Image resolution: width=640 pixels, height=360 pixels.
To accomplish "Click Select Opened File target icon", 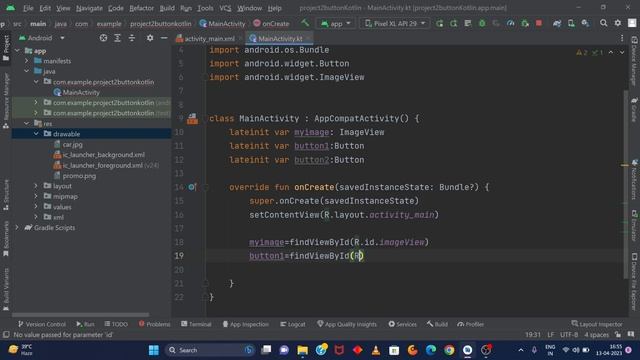I will click(103, 38).
